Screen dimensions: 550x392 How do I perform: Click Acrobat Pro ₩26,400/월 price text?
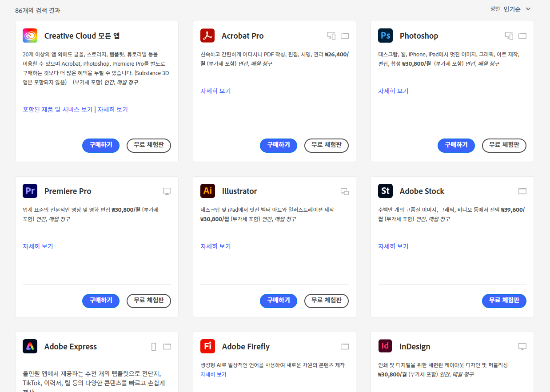click(275, 59)
